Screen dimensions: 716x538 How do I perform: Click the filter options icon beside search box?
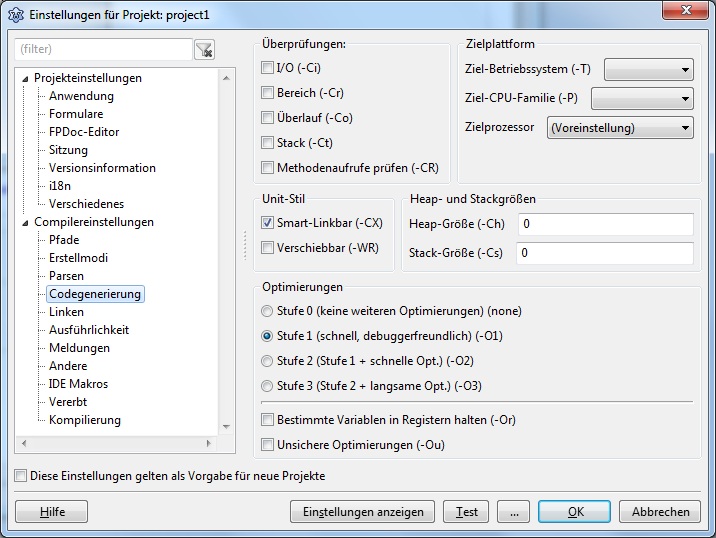point(204,49)
